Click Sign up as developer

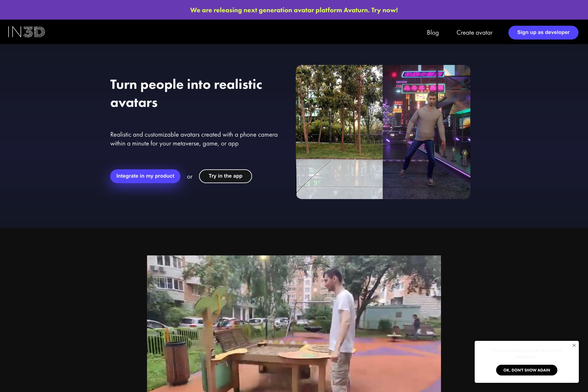point(543,32)
